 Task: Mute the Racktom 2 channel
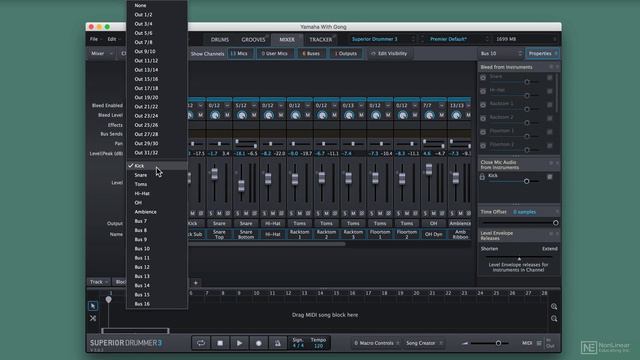click(327, 213)
